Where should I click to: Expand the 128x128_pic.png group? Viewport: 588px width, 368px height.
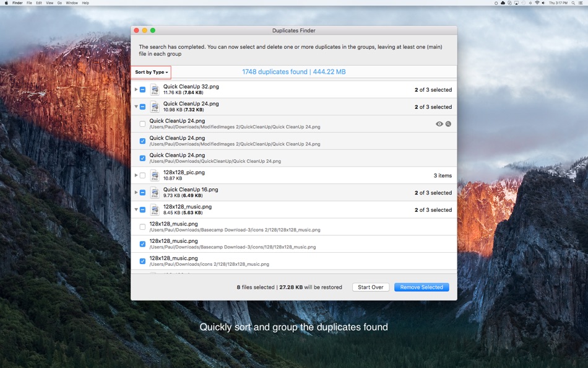point(136,175)
